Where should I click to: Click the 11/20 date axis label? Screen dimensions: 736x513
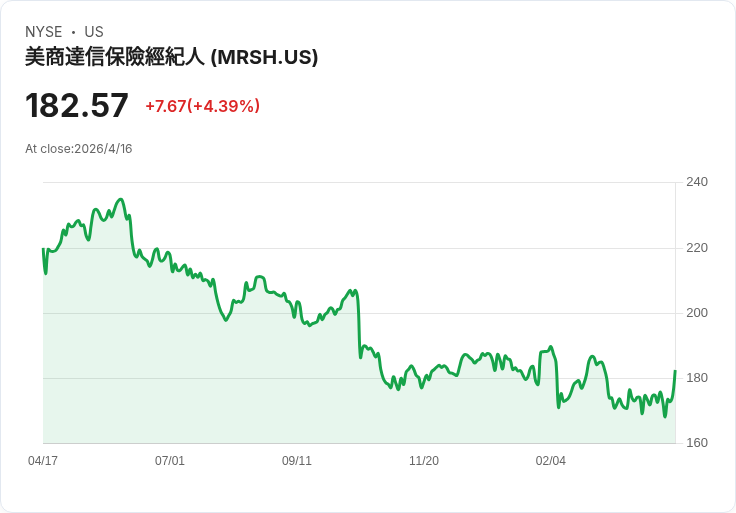pyautogui.click(x=424, y=460)
